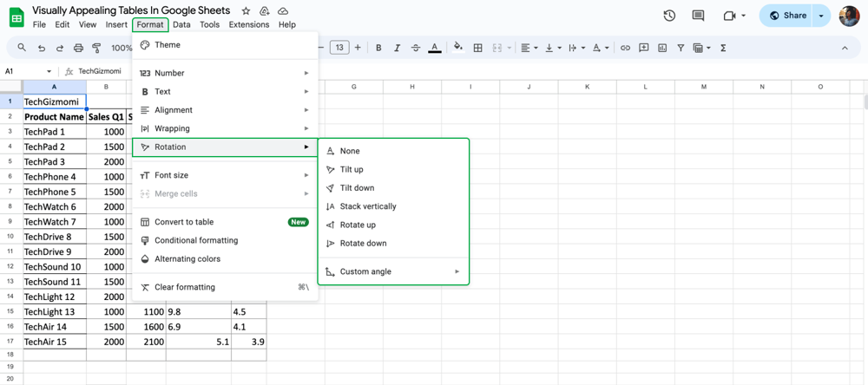This screenshot has height=385, width=868.
Task: Open the comments panel icon
Action: pos(698,16)
